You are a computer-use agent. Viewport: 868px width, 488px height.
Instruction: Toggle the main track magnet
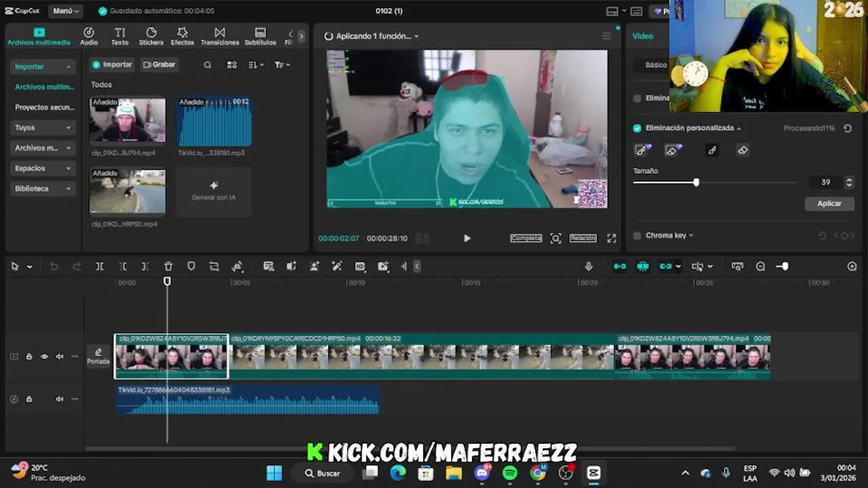click(620, 266)
